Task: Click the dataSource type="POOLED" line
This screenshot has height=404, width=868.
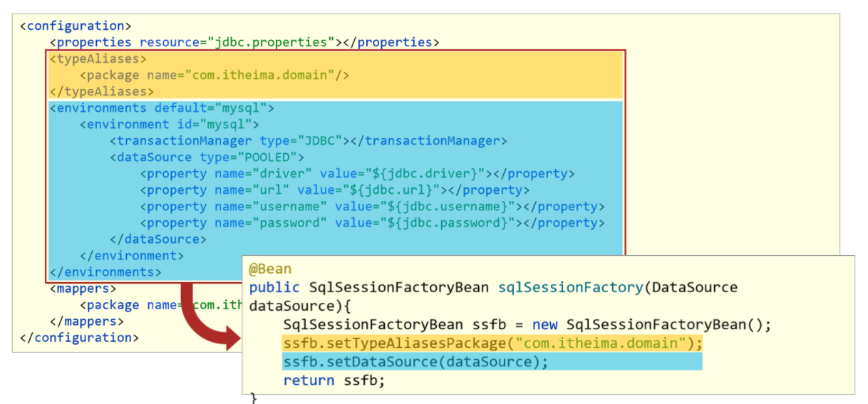Action: [207, 157]
